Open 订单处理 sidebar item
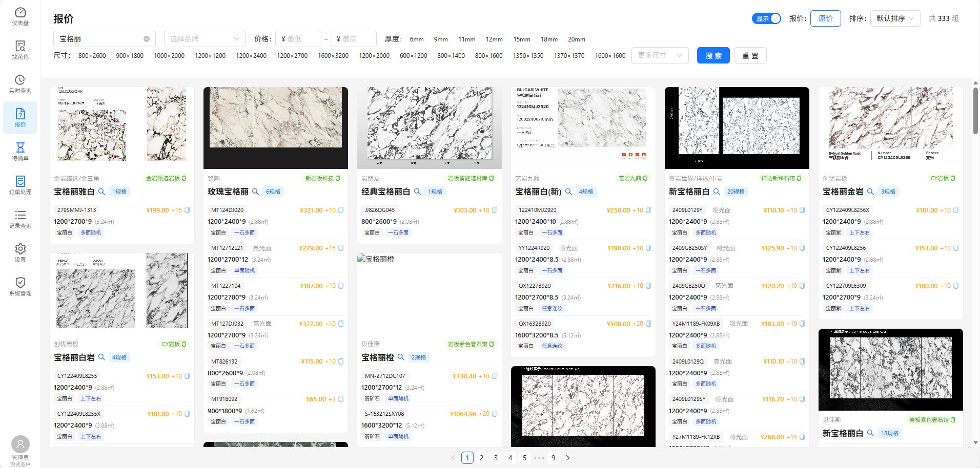The image size is (980, 468). pyautogui.click(x=20, y=185)
